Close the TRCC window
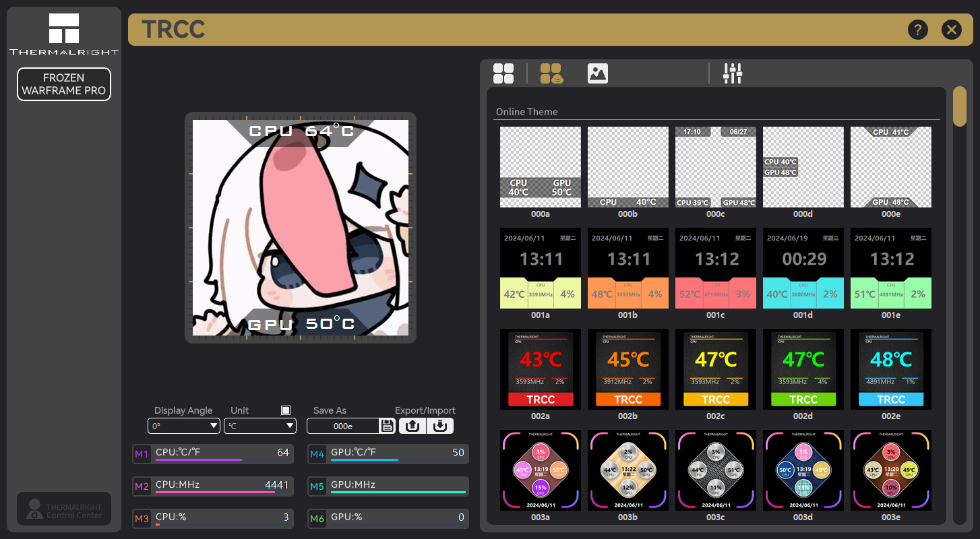 [x=951, y=30]
